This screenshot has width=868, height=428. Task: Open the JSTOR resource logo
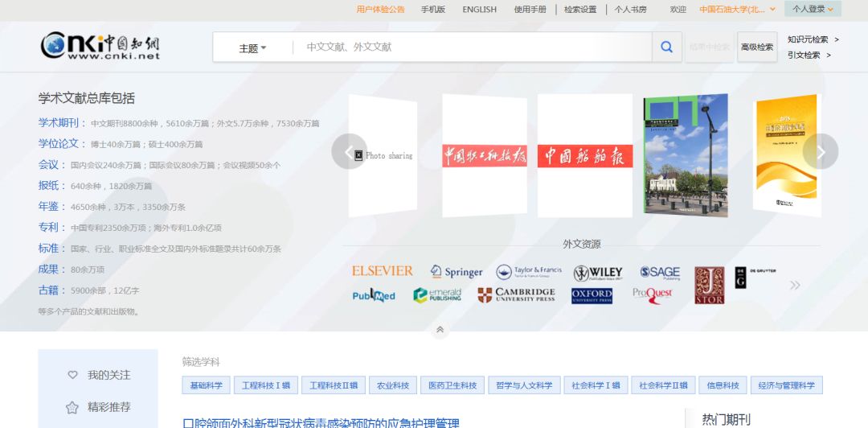click(709, 286)
